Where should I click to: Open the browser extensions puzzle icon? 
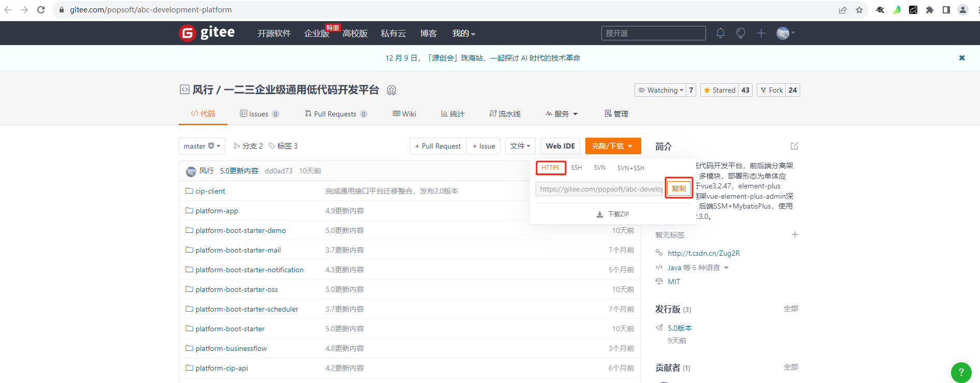(930, 10)
